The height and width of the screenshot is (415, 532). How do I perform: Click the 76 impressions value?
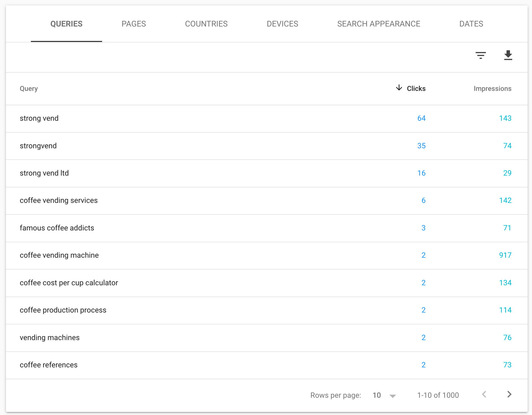pyautogui.click(x=507, y=338)
